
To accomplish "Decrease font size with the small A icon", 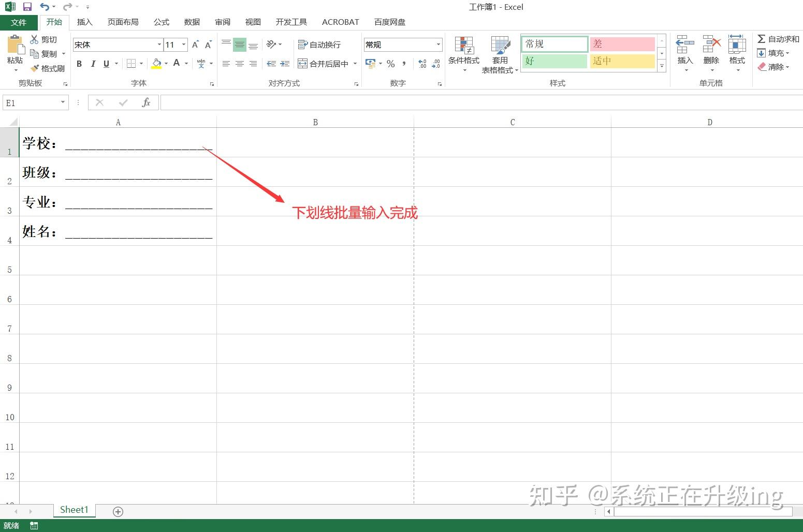I will coord(208,45).
